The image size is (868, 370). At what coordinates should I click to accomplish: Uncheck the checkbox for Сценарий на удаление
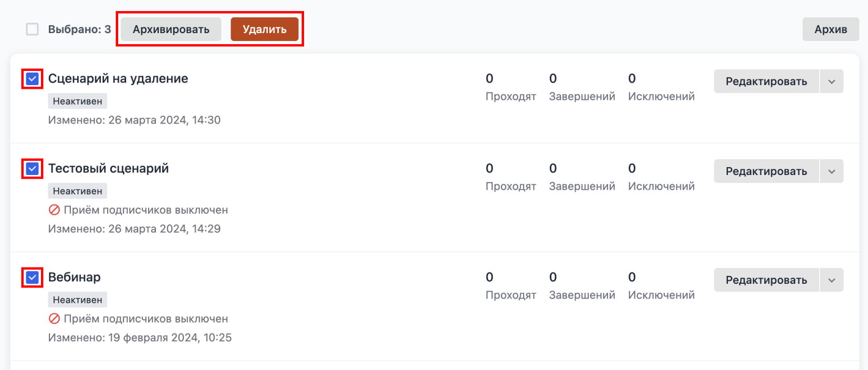[32, 79]
